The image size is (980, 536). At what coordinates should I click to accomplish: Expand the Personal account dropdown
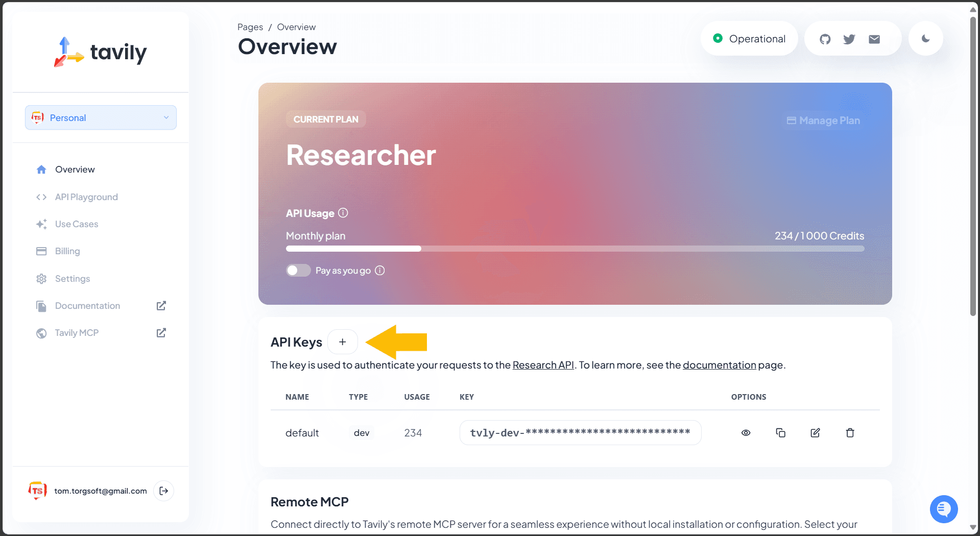coord(101,118)
